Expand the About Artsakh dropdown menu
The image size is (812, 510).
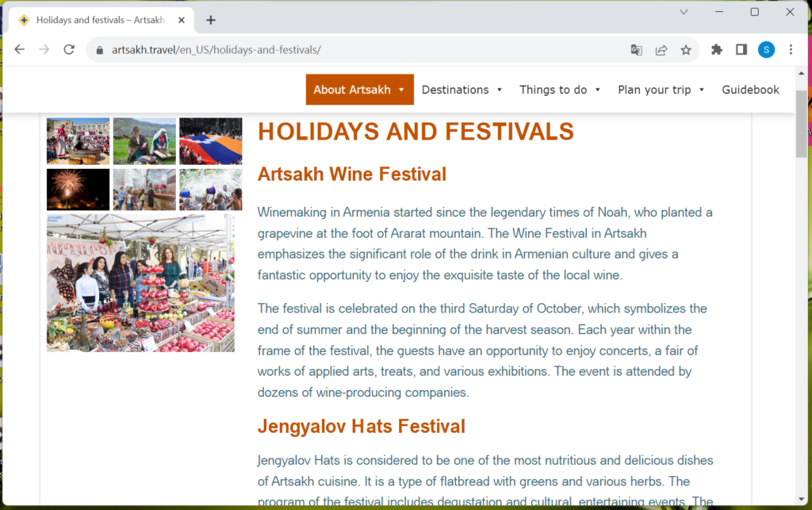pyautogui.click(x=359, y=90)
